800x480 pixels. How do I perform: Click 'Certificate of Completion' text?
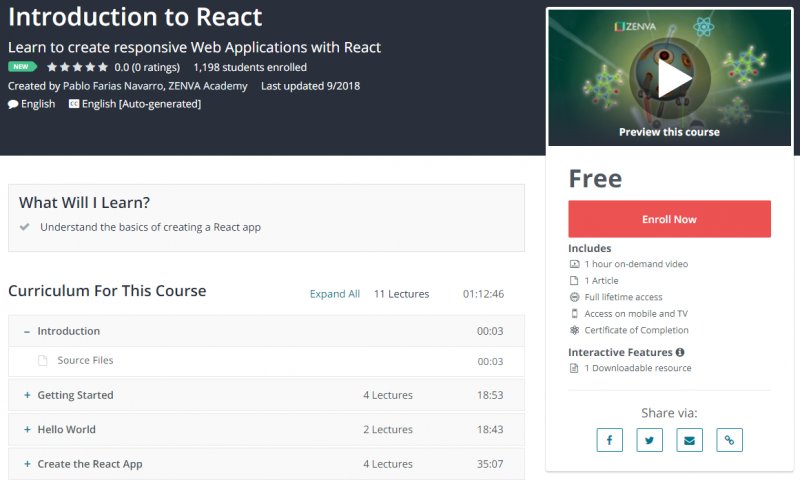[x=636, y=330]
